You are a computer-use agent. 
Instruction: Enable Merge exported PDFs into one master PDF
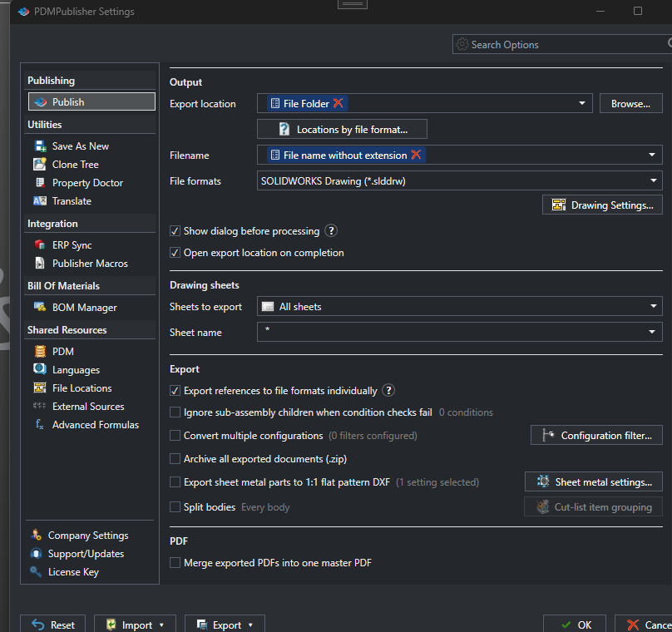pyautogui.click(x=175, y=563)
